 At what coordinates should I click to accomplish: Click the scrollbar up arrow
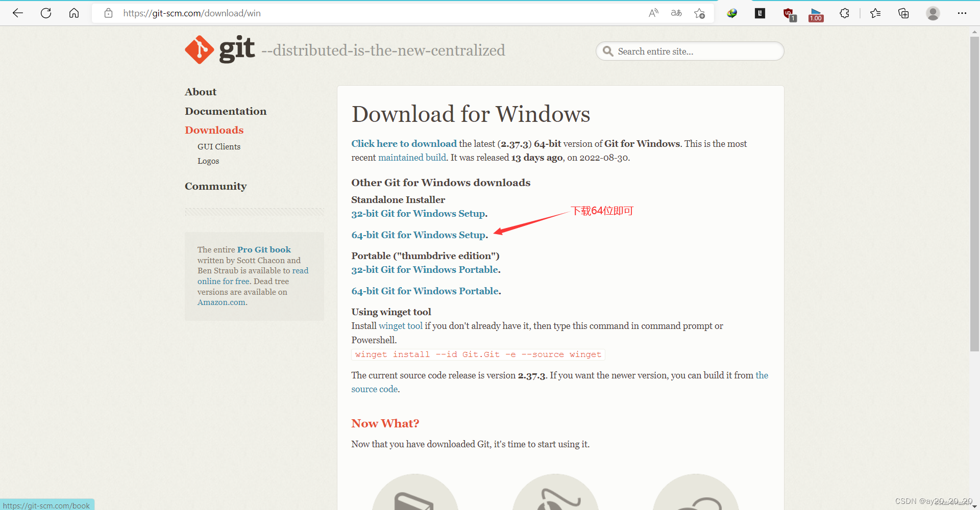pos(974,32)
